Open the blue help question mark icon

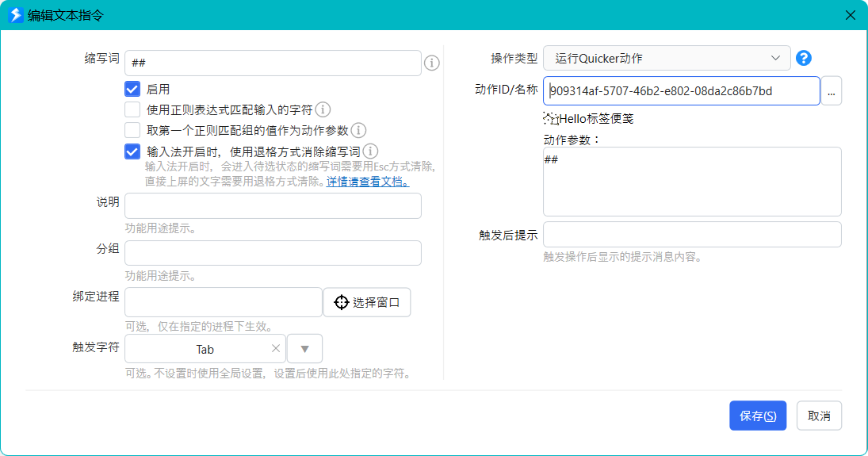tap(803, 58)
